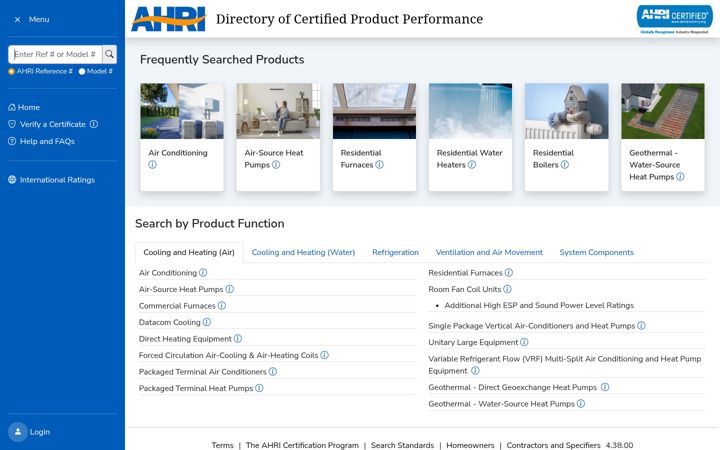Select the AHRI Reference # radio button
Viewport: 720px width, 450px height.
pyautogui.click(x=11, y=71)
